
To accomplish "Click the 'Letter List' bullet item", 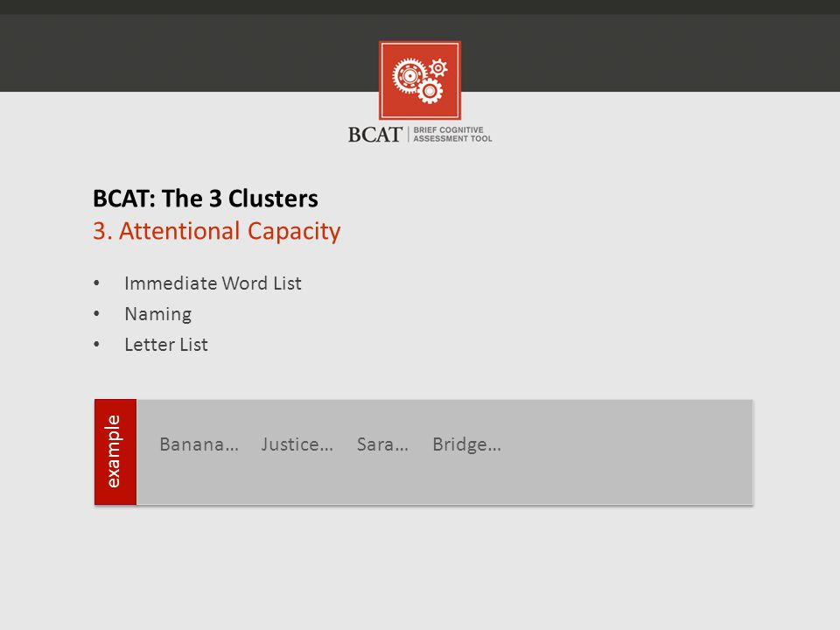I will coord(166,345).
